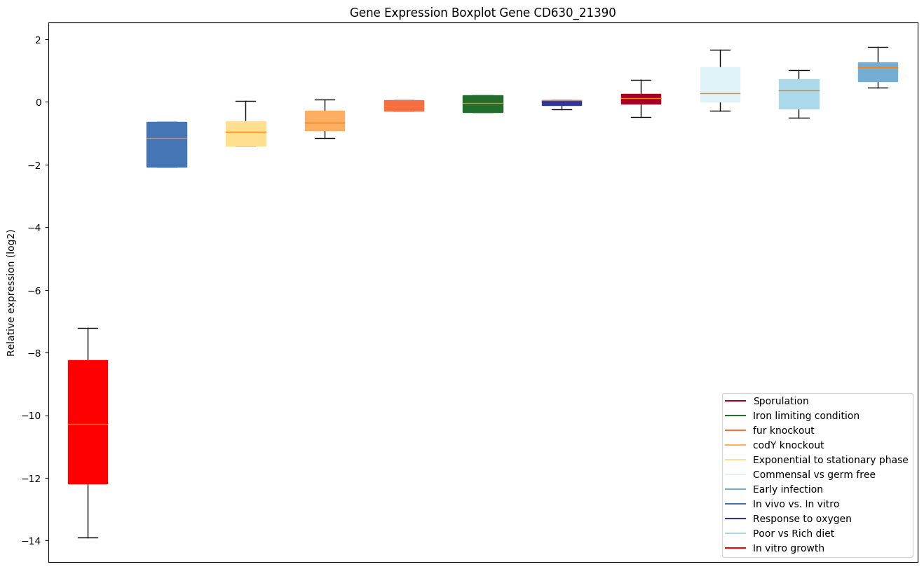Select In vitro growth in the legend
The width and height of the screenshot is (924, 569).
[x=788, y=548]
